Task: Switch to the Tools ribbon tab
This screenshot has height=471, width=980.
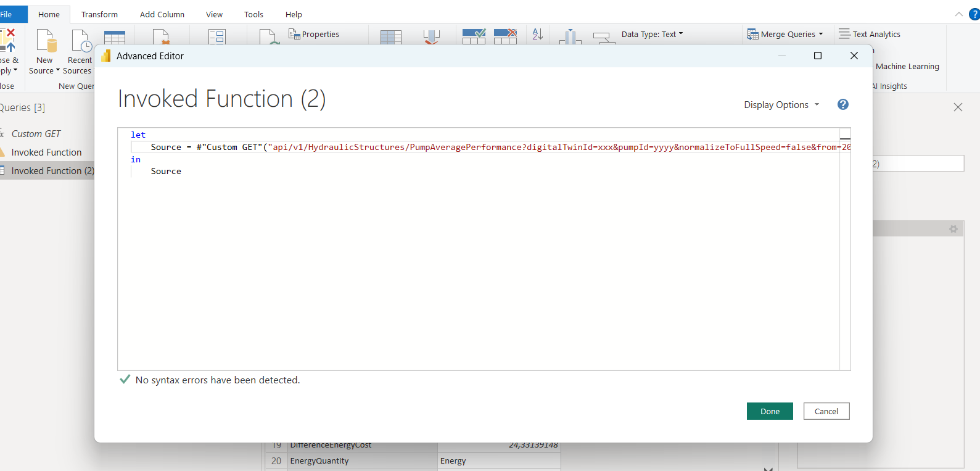Action: (253, 14)
